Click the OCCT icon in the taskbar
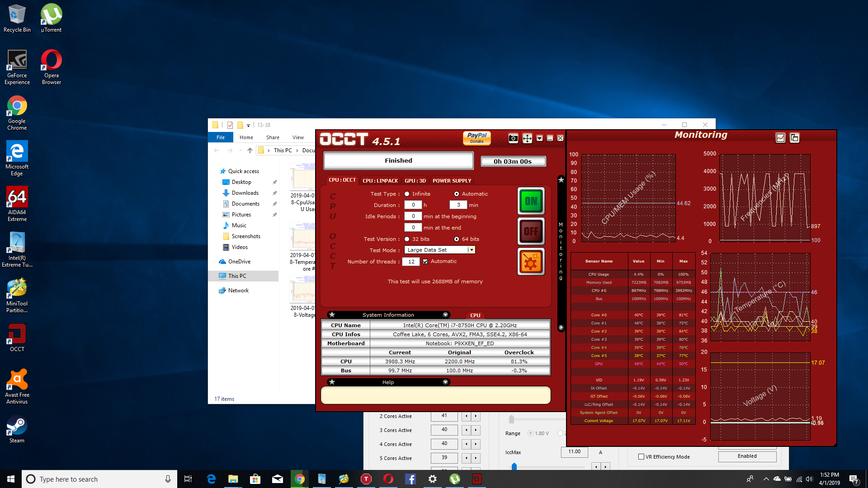This screenshot has height=488, width=868. [x=476, y=479]
